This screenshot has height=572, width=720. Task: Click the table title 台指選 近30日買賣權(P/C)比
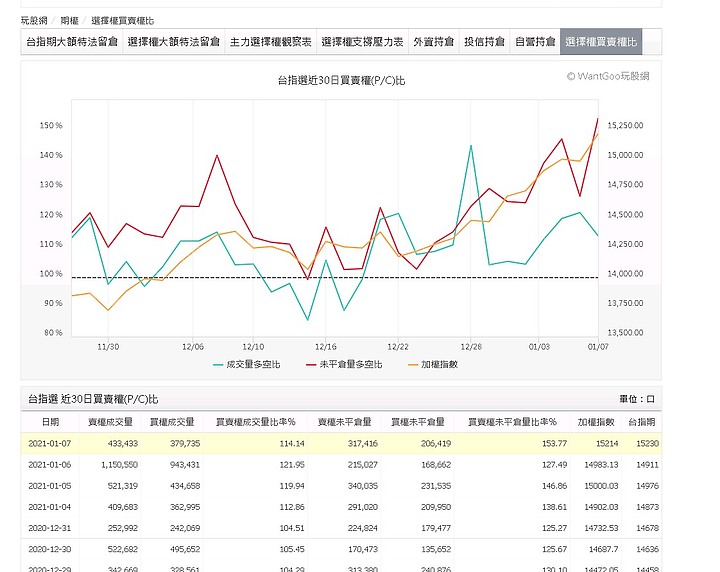(93, 399)
